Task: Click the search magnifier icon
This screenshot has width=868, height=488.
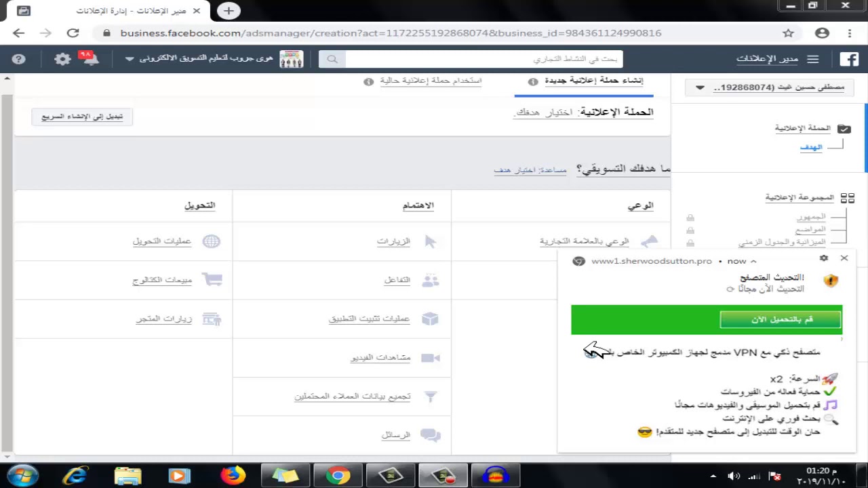Action: point(332,59)
